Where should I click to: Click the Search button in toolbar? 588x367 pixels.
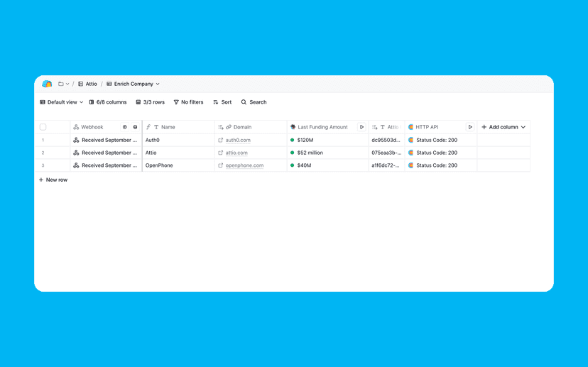coord(254,102)
